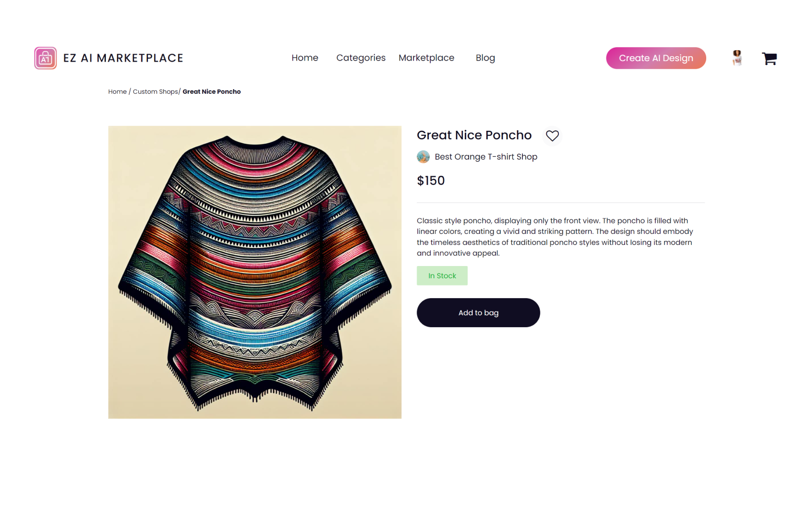Screen dimensions: 812x507
Task: Visit the Best Orange T-shirt Shop link
Action: click(x=486, y=157)
